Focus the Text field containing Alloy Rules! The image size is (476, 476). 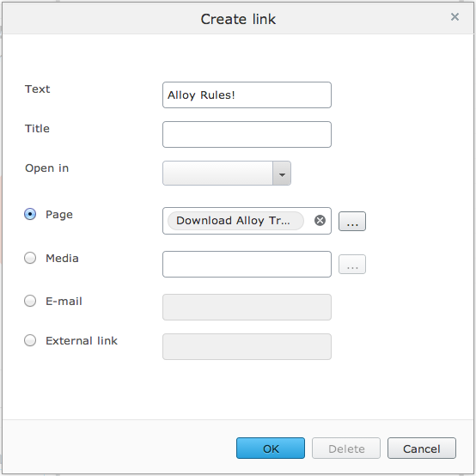247,95
